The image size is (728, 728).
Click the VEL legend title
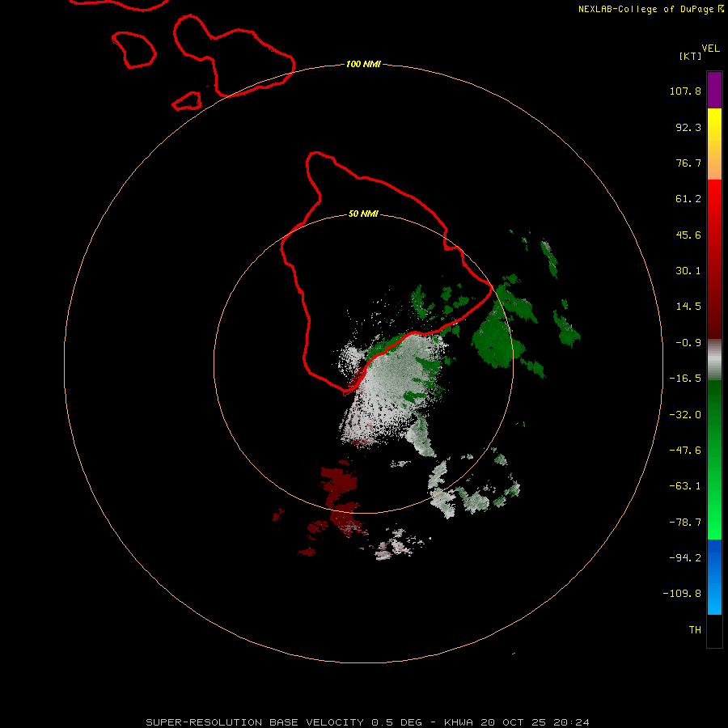(x=710, y=49)
